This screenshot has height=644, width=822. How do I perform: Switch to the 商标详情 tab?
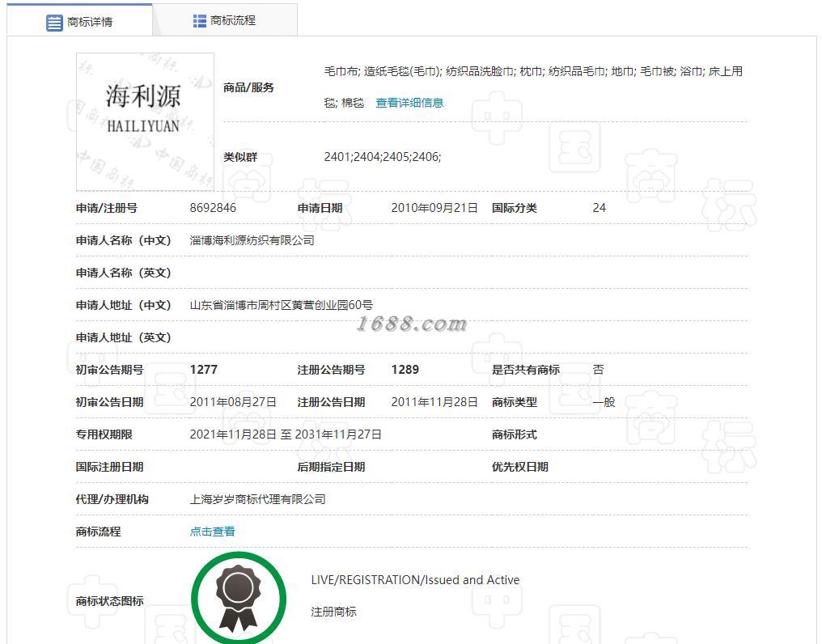point(79,21)
